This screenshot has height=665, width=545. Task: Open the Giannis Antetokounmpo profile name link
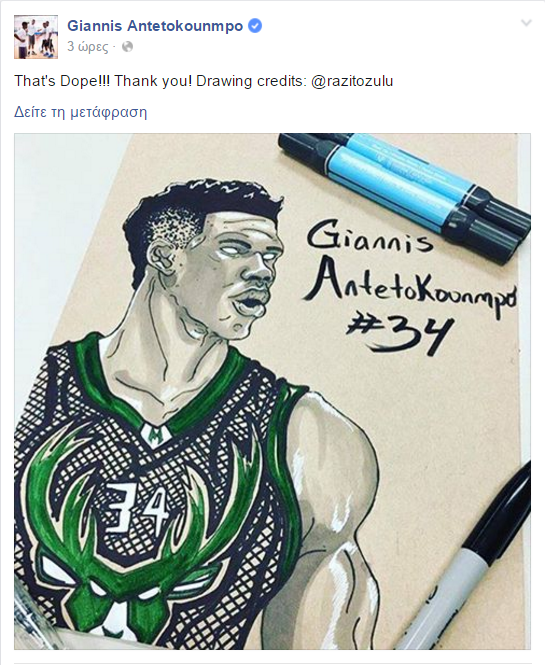(x=155, y=26)
